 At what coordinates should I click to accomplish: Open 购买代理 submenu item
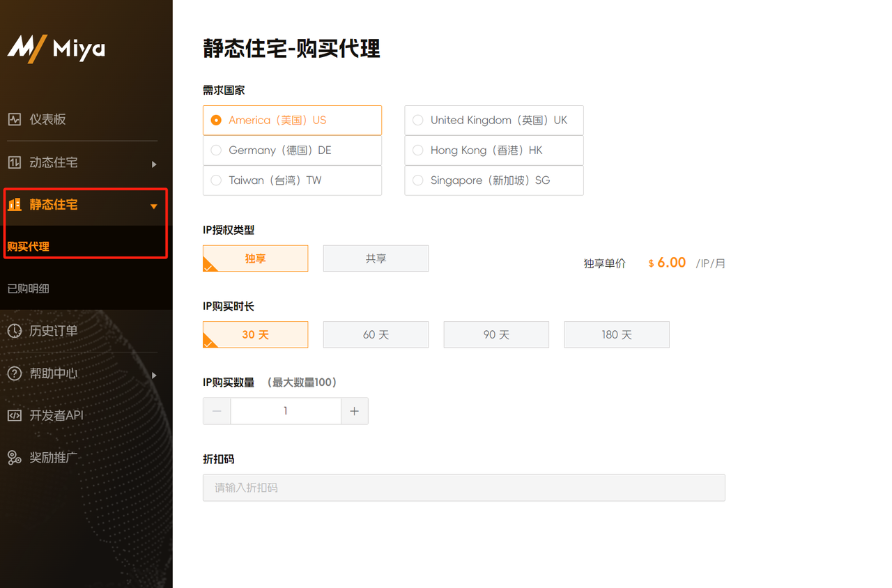[x=29, y=247]
